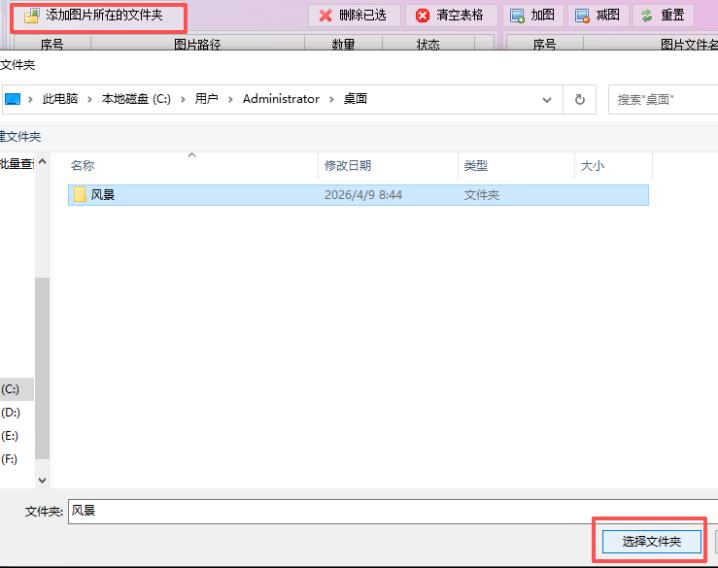Click the 添加图片所在的文件夹 folder icon
Viewport: 718px width, 568px height.
coord(31,16)
